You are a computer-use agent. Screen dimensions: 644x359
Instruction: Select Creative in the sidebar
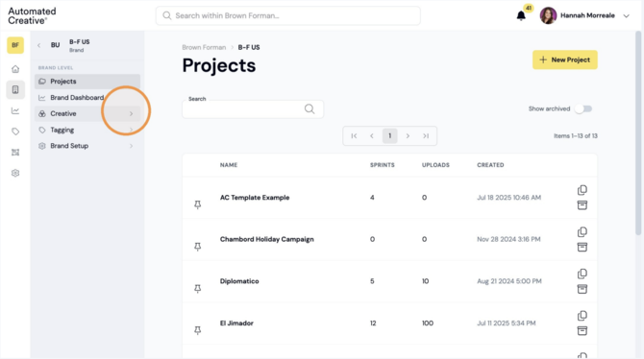pos(87,113)
